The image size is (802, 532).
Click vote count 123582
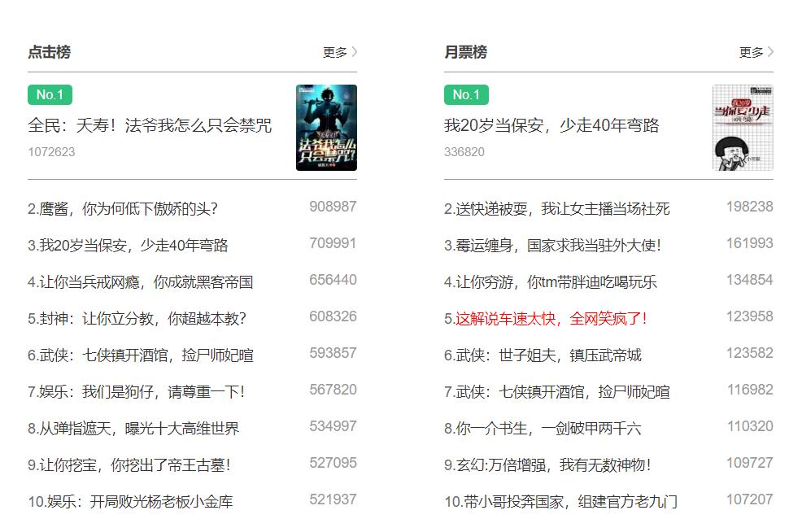coord(750,353)
